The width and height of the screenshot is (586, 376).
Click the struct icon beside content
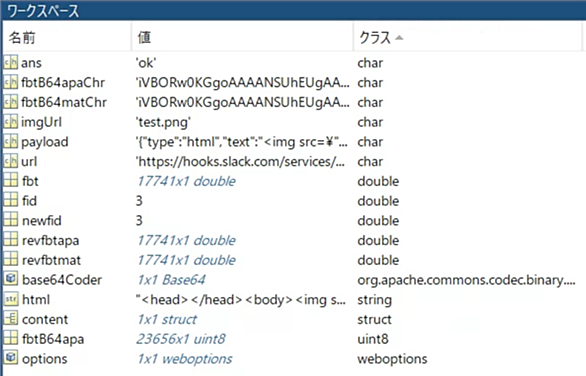11,319
